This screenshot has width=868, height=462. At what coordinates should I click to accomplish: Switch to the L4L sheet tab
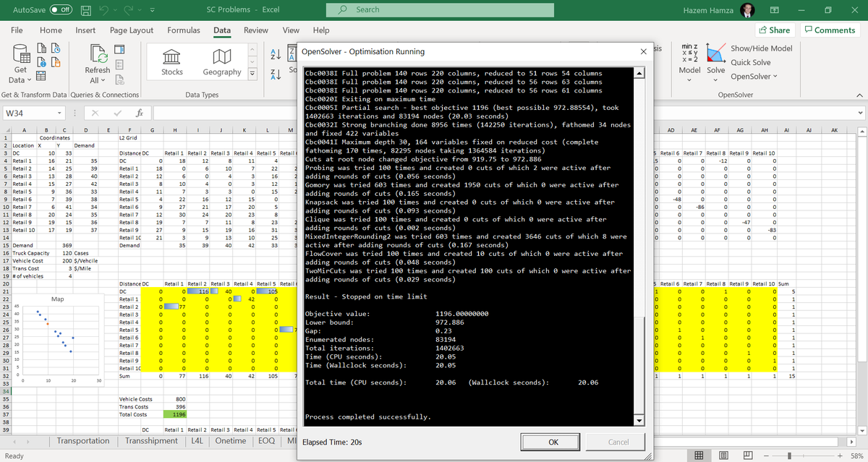(198, 440)
